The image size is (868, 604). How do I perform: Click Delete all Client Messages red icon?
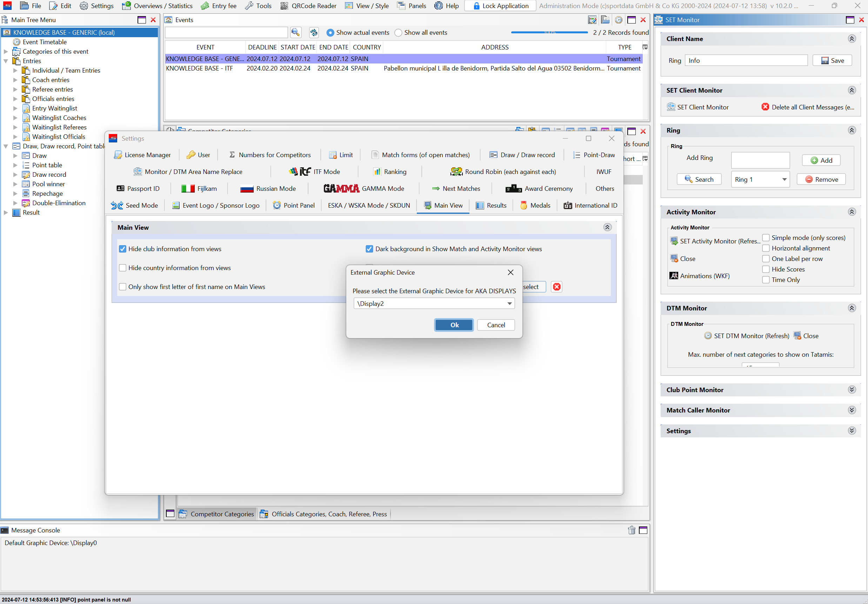[x=765, y=107]
